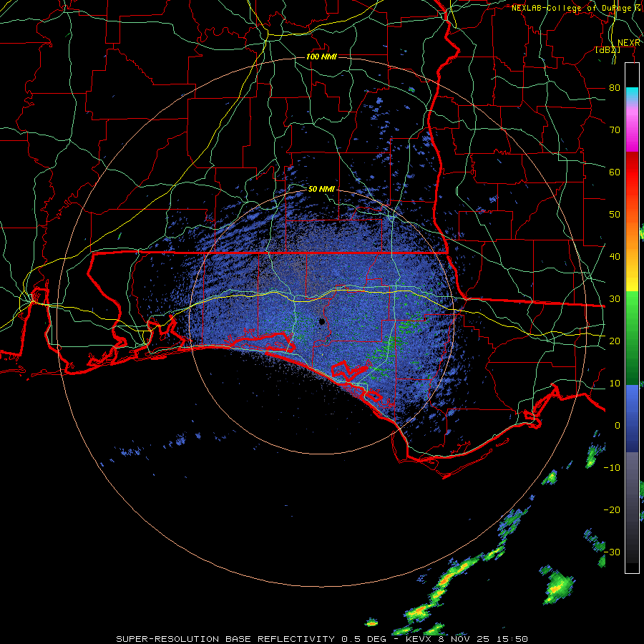Click the "SUPER-RESOLUTION BASE REFLECTIVITY" caption text

pos(225,639)
